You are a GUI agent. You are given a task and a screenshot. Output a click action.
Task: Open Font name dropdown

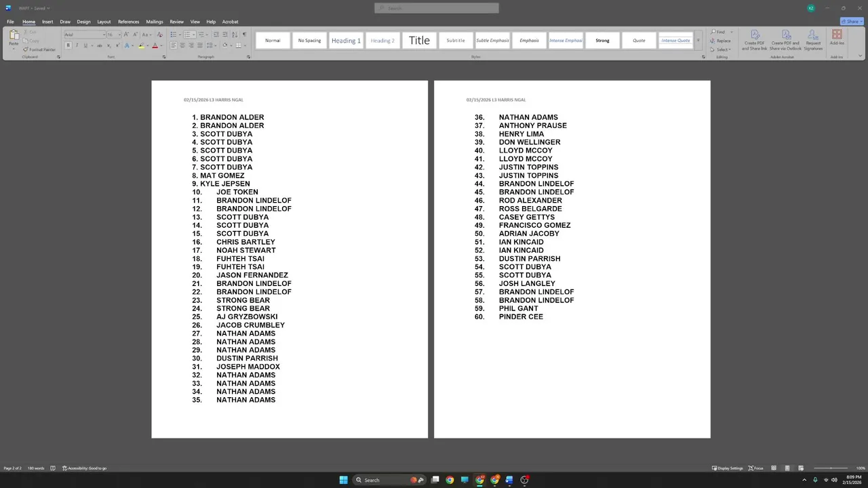point(104,35)
